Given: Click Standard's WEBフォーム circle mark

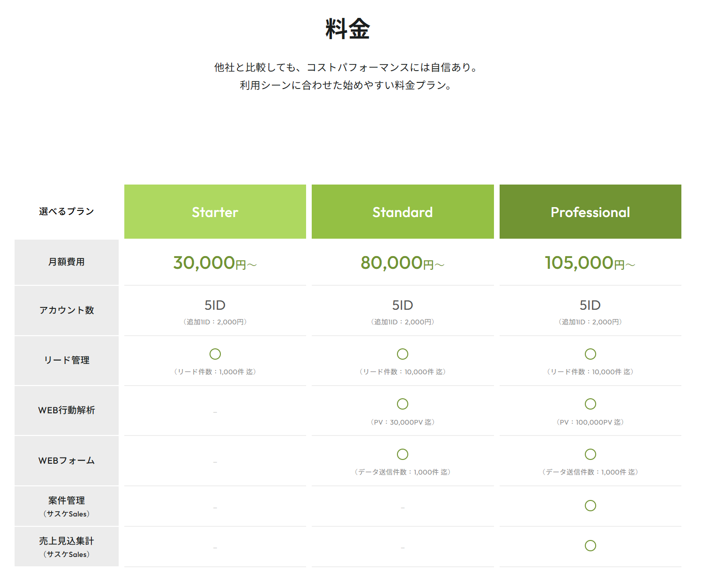Looking at the screenshot, I should 403,454.
